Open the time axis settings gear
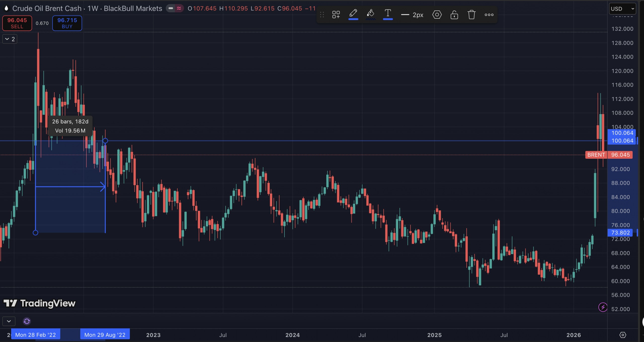 623,335
